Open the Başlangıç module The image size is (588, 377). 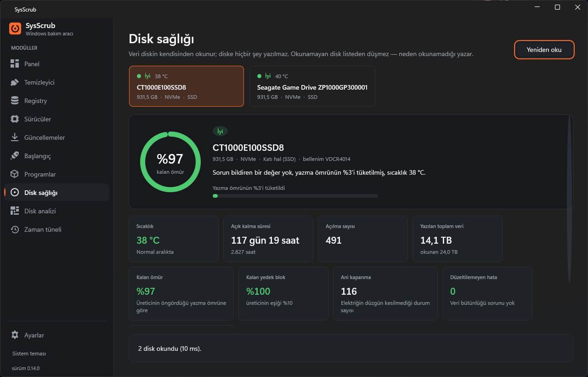[57, 156]
